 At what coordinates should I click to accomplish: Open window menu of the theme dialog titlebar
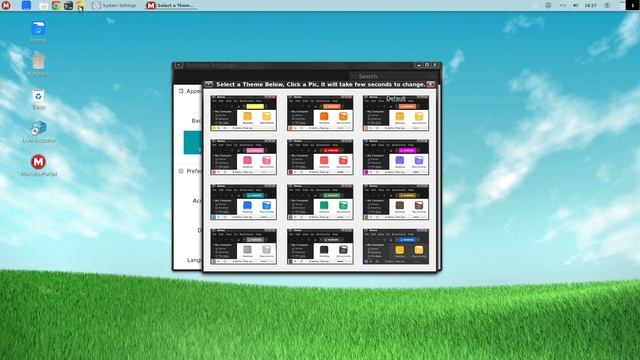click(209, 84)
